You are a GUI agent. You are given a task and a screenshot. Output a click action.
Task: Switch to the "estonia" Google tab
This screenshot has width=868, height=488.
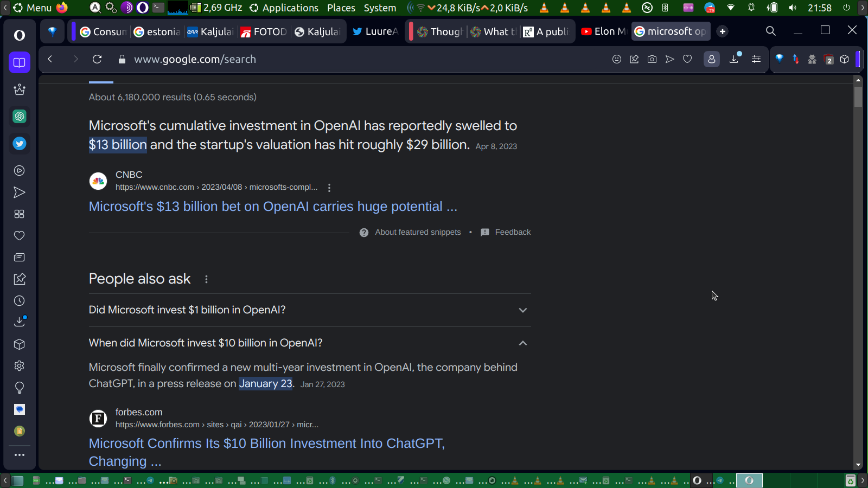(x=157, y=31)
